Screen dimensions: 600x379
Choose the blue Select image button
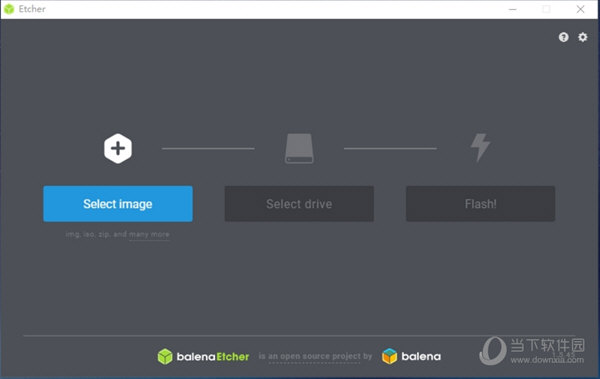coord(118,204)
